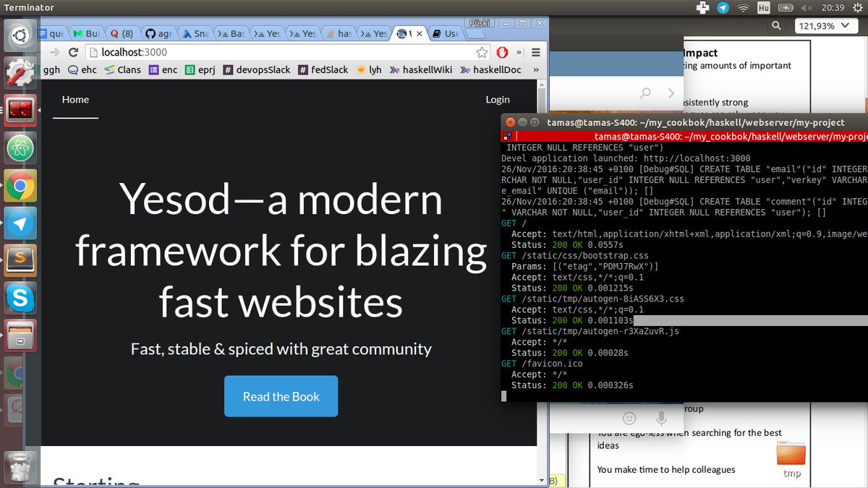The width and height of the screenshot is (868, 488).
Task: Open the enc bookmark
Action: tap(163, 70)
